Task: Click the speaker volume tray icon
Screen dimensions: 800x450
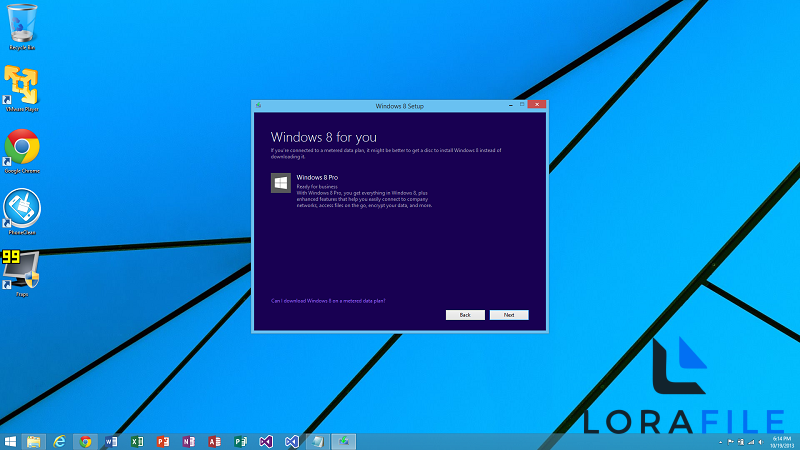Action: [x=761, y=442]
